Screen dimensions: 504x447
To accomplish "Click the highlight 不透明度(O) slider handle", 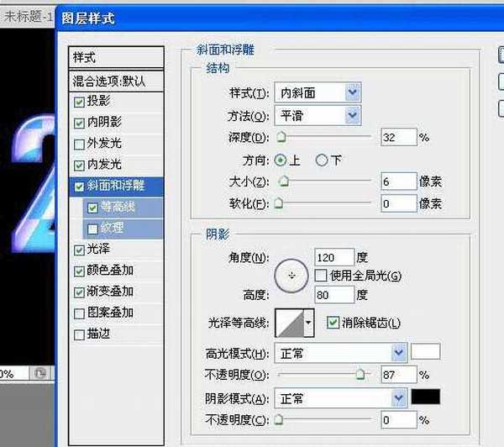I will click(x=360, y=374).
